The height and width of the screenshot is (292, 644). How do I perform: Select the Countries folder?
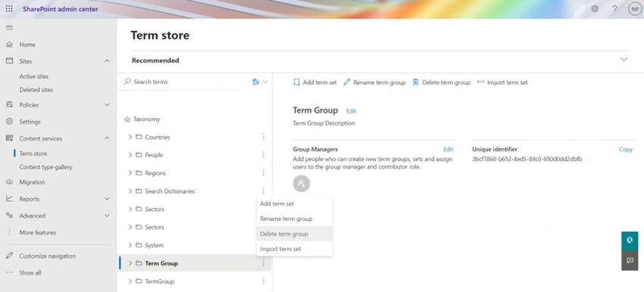point(158,137)
